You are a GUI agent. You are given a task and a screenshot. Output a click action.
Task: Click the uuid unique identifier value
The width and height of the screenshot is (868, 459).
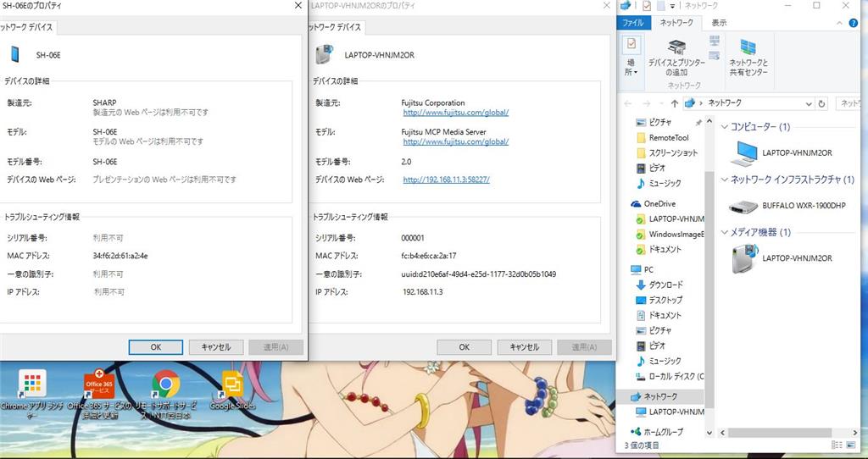coord(478,274)
